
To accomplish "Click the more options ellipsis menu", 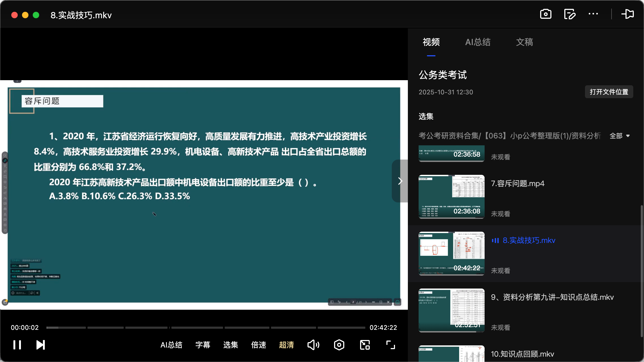I will (593, 14).
